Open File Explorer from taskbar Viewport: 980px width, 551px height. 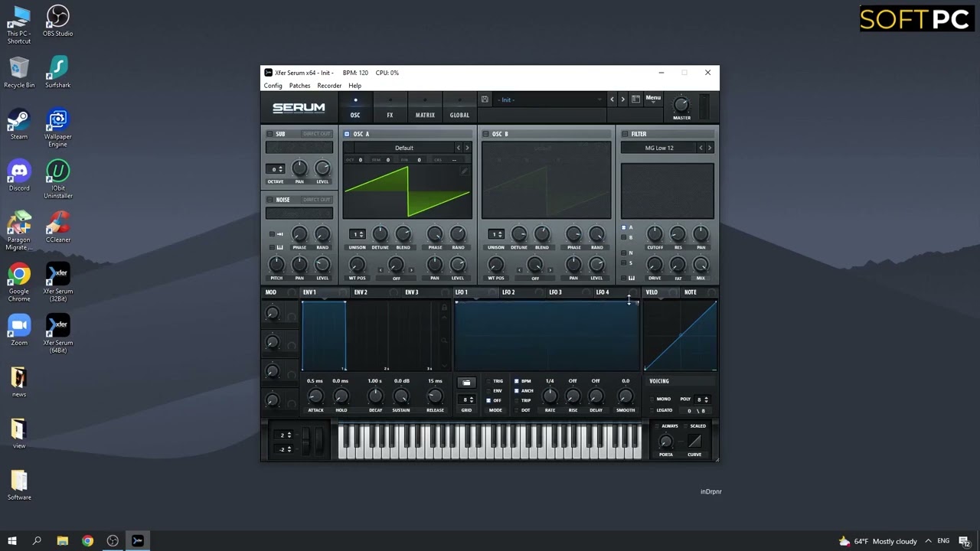tap(62, 541)
